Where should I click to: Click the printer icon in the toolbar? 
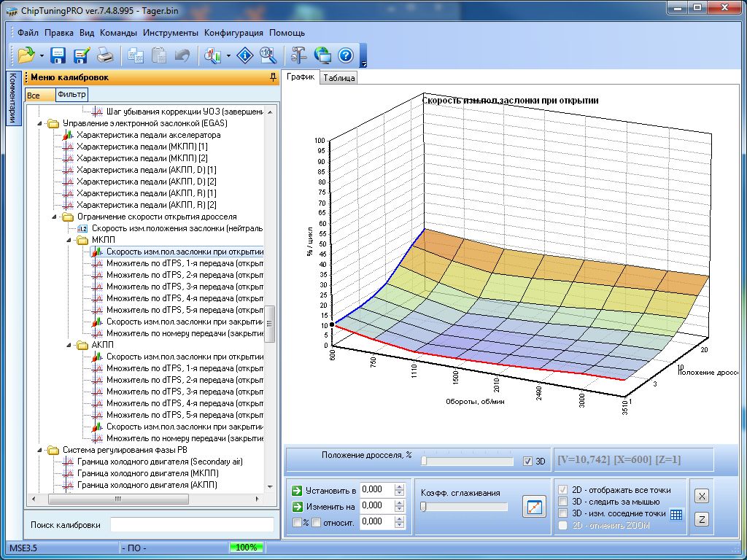pos(105,55)
